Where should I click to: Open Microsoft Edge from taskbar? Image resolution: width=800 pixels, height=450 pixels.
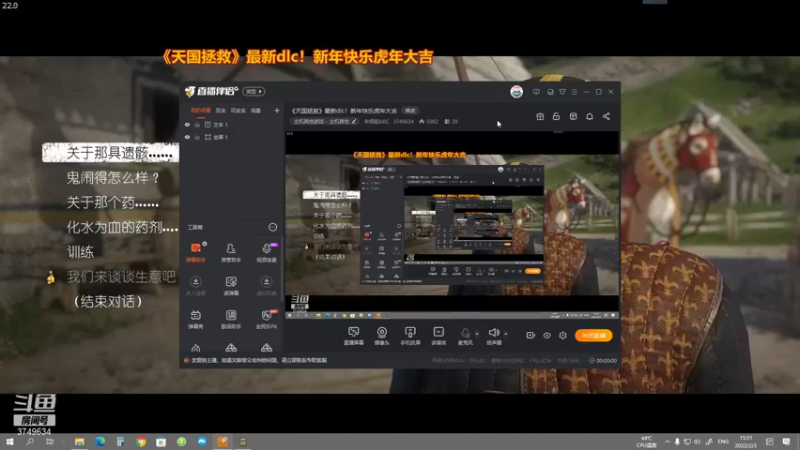[99, 441]
